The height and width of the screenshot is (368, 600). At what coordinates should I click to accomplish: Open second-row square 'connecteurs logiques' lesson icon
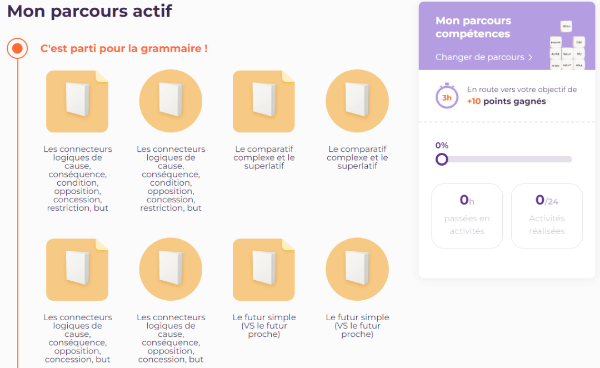click(77, 270)
